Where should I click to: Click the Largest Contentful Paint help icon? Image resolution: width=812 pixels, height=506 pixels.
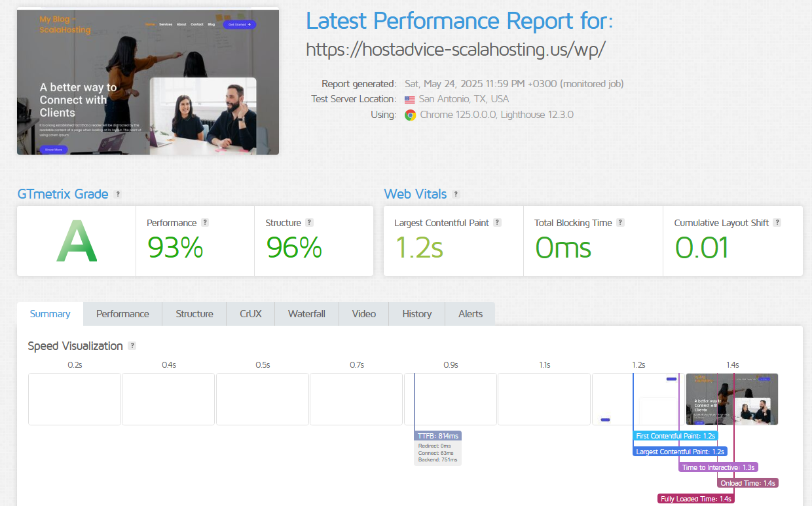tap(497, 222)
